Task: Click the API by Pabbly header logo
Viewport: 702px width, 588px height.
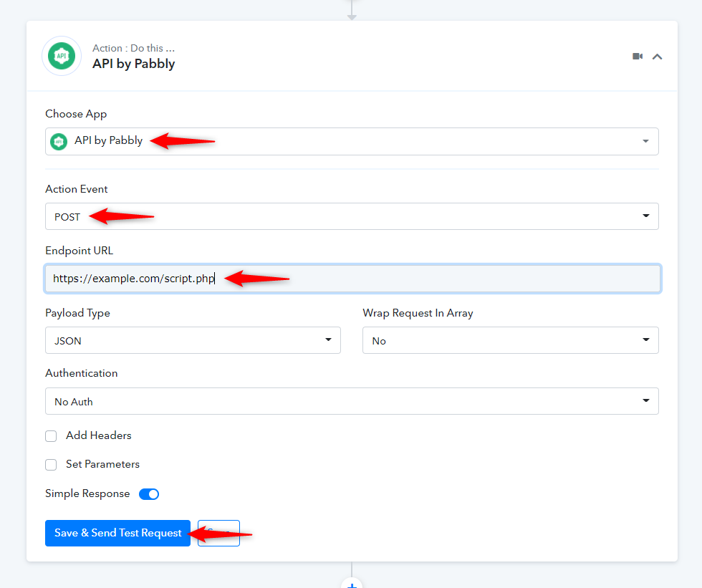Action: (62, 56)
